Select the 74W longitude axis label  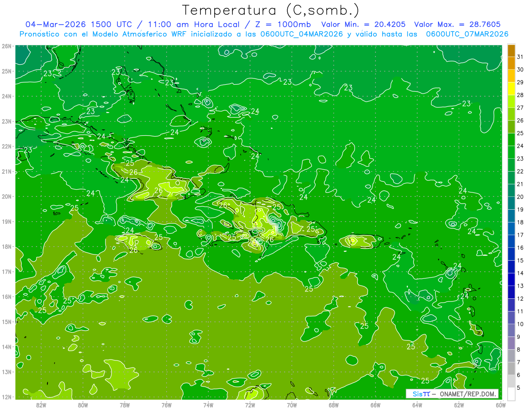208,405
